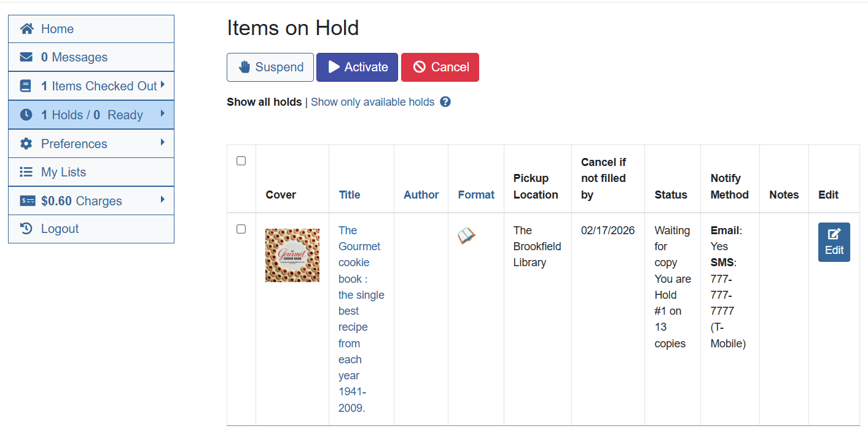Select the clock icon next to Holds
Screen dimensions: 868x434
click(25, 114)
